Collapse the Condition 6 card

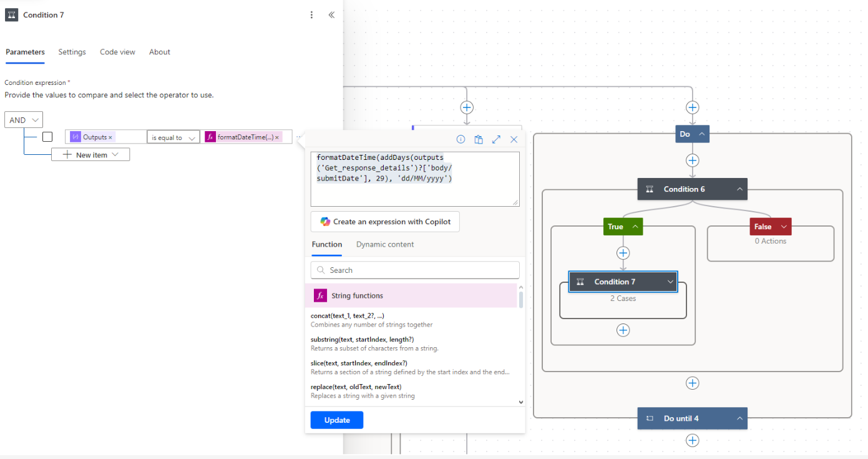[x=739, y=189]
